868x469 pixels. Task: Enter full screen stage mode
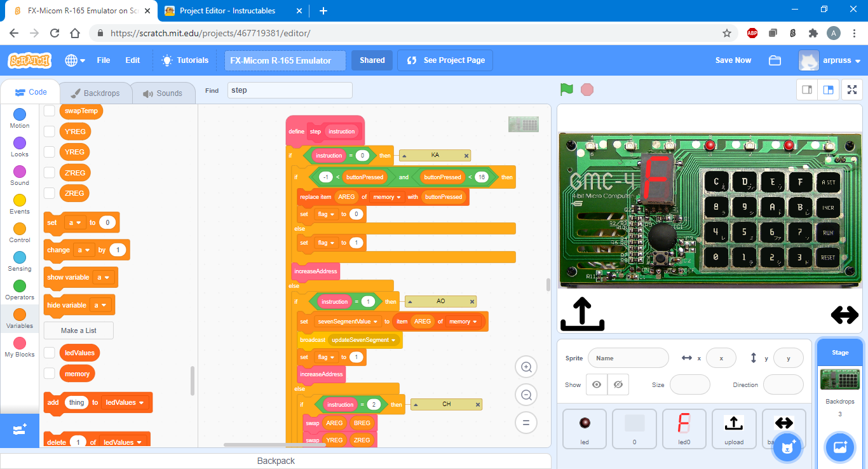point(852,90)
